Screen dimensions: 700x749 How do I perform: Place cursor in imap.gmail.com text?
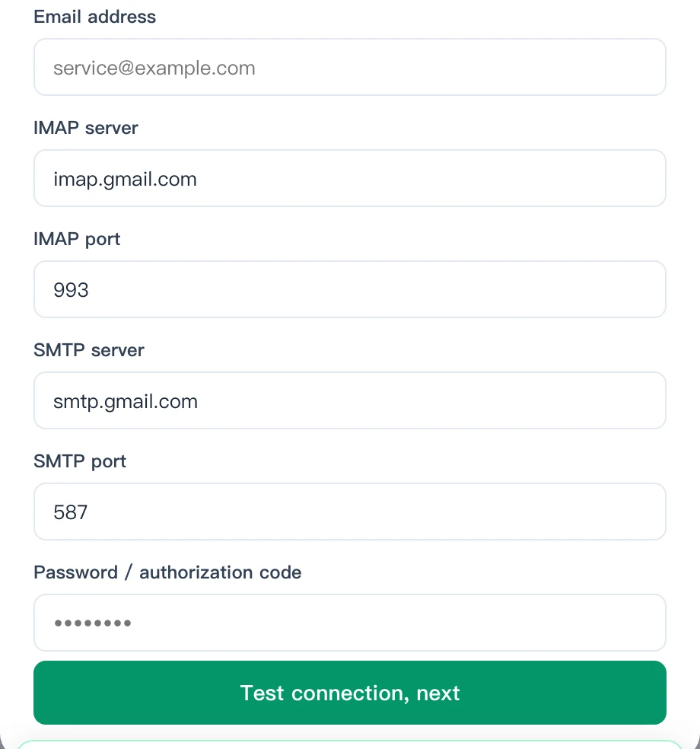click(x=125, y=180)
